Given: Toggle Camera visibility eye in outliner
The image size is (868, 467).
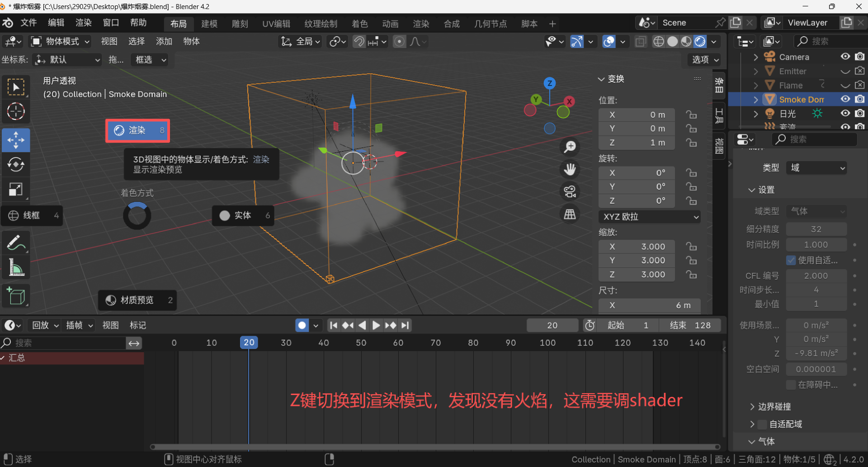Looking at the screenshot, I should point(845,57).
